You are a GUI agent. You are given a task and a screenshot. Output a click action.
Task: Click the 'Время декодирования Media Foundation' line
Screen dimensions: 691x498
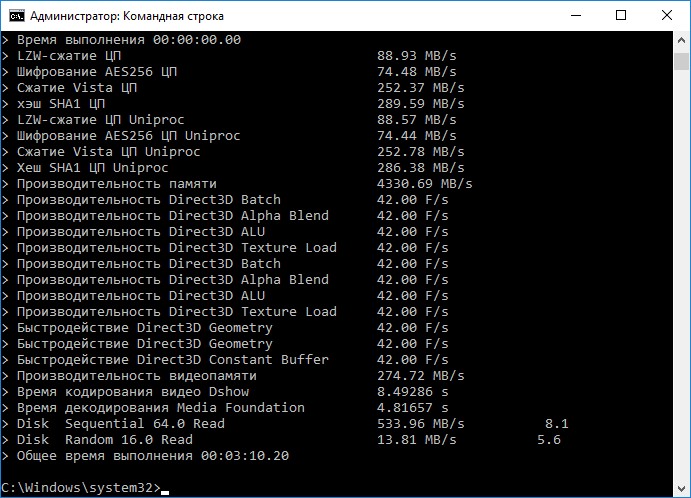pyautogui.click(x=225, y=408)
